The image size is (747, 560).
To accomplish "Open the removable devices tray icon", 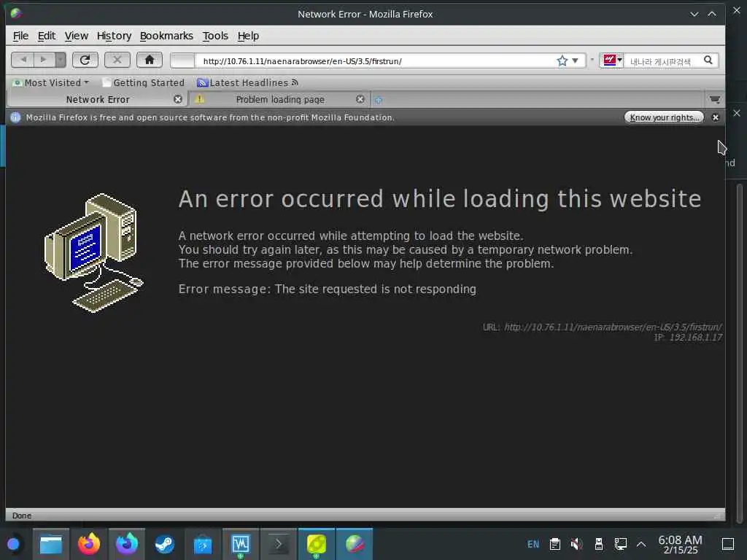I will click(599, 544).
